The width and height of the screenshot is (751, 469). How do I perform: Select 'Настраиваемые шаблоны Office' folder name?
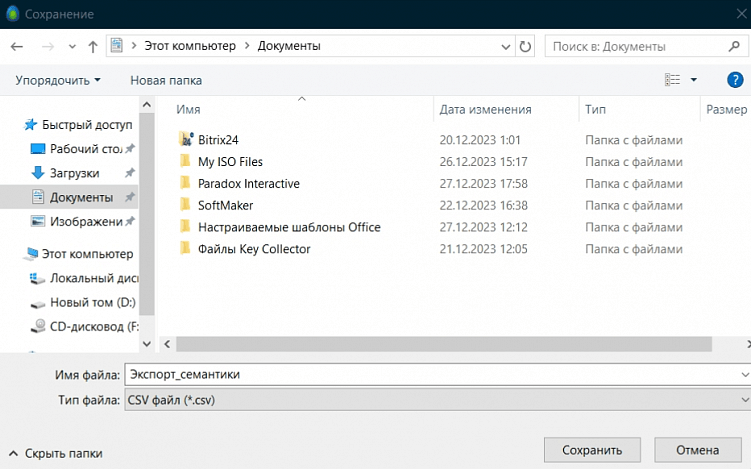(x=289, y=227)
